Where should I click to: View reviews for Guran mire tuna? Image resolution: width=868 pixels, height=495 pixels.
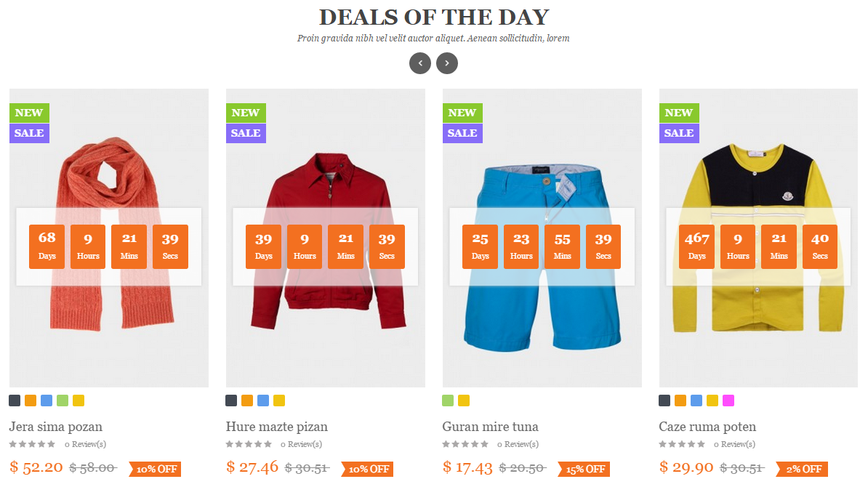tap(518, 444)
